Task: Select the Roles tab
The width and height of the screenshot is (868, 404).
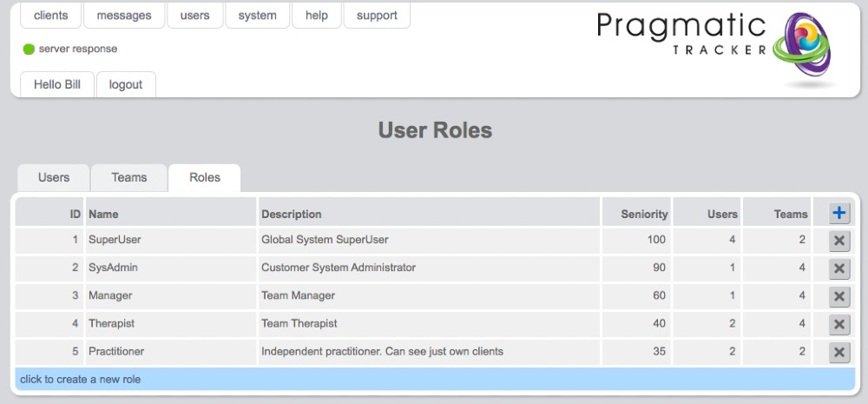Action: [x=205, y=178]
